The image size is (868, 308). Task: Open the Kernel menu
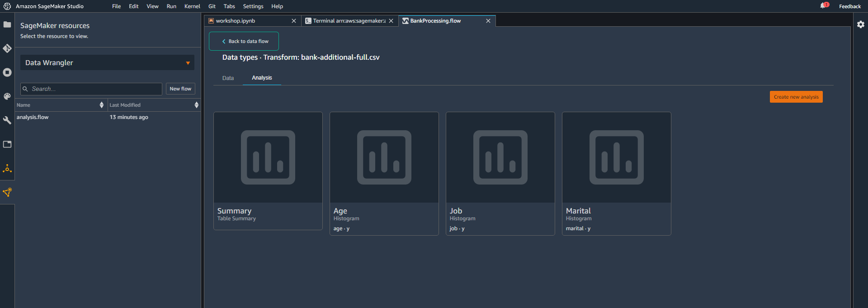click(192, 6)
